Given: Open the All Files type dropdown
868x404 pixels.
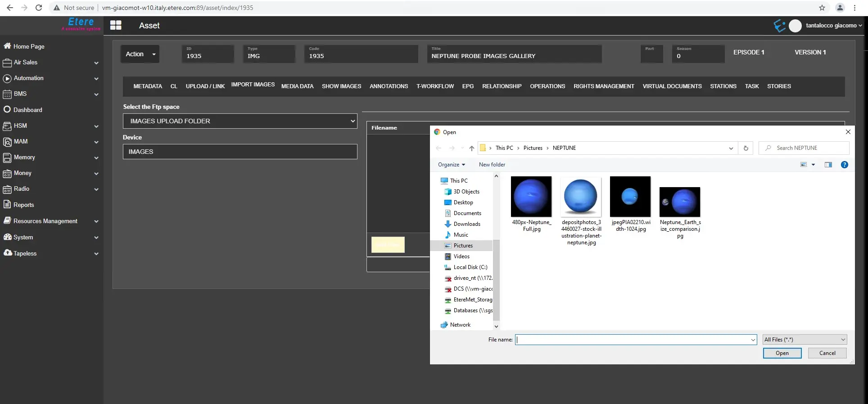Looking at the screenshot, I should 805,340.
